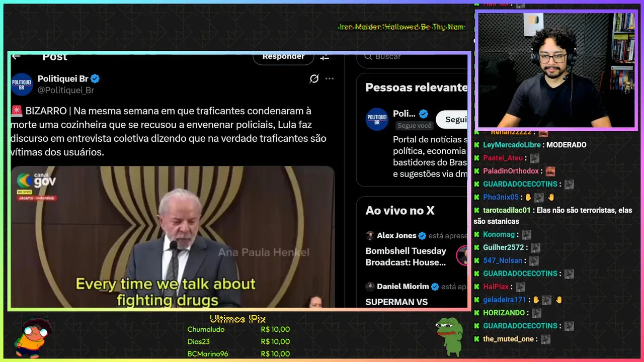Select chat user HalPlax
Viewport: 644px width, 362px height.
pyautogui.click(x=496, y=287)
